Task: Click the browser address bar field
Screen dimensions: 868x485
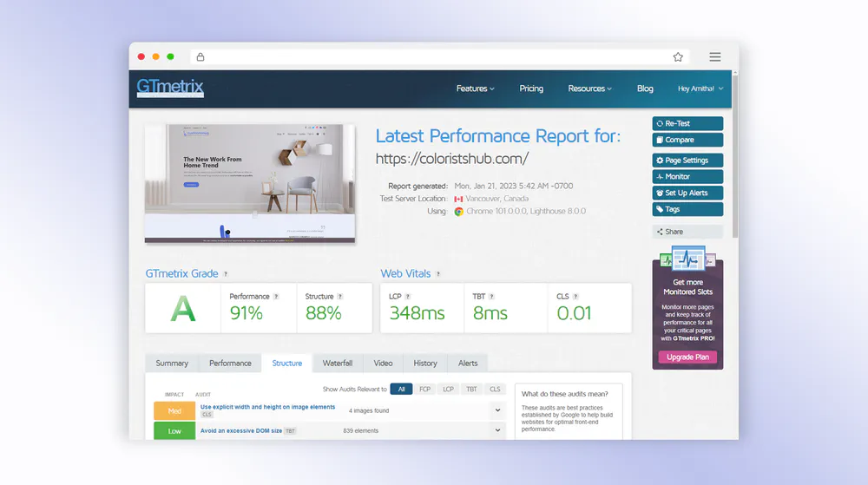Action: pyautogui.click(x=440, y=57)
